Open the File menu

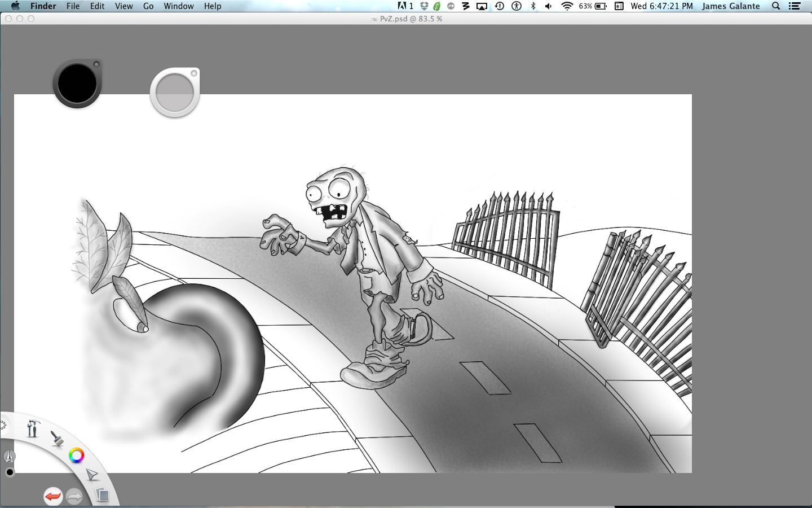tap(73, 6)
